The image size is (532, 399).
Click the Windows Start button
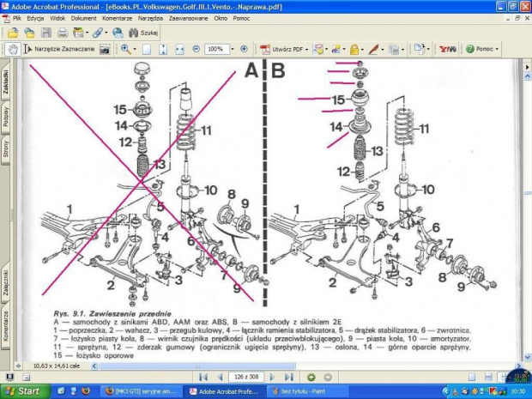24,391
